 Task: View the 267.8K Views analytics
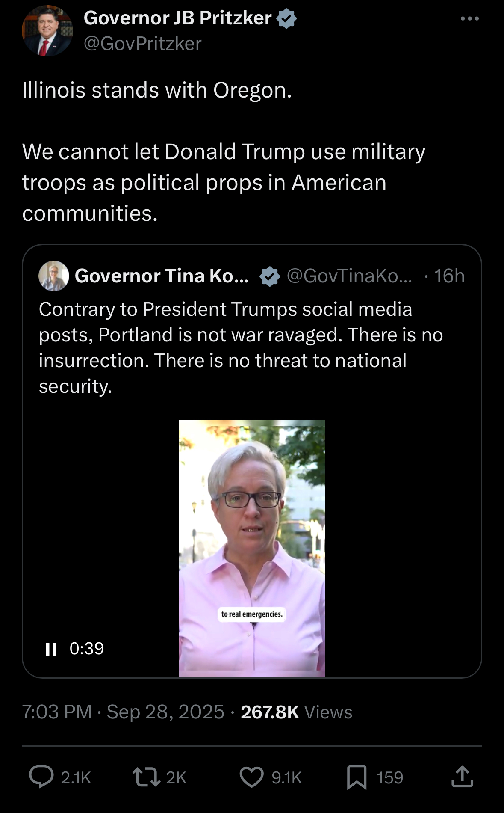point(296,712)
